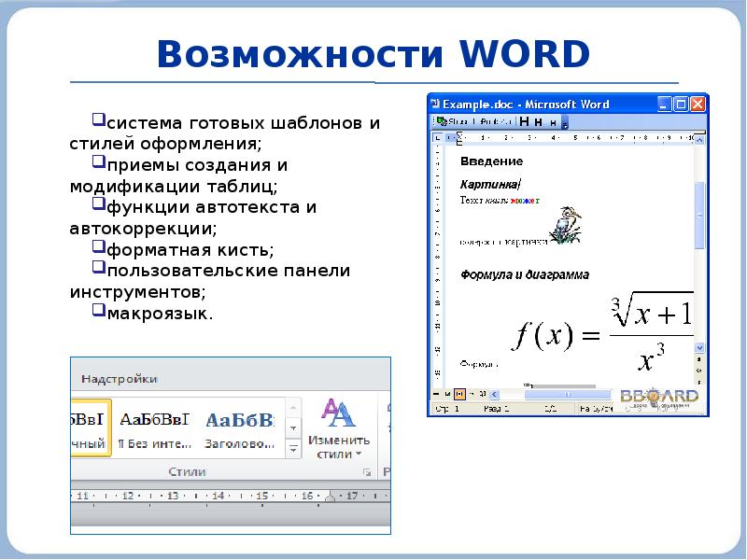Maximize the Example.doc Word window
Viewport: 747px width, 560px height.
click(x=681, y=105)
